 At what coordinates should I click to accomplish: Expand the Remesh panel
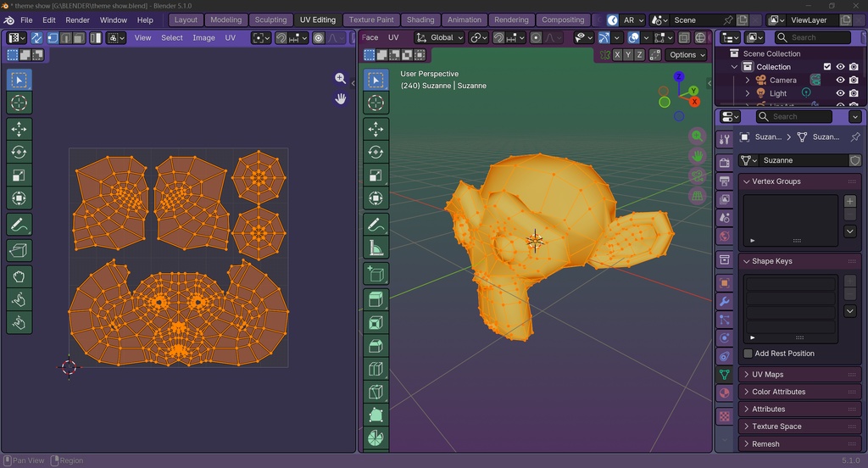(x=799, y=444)
